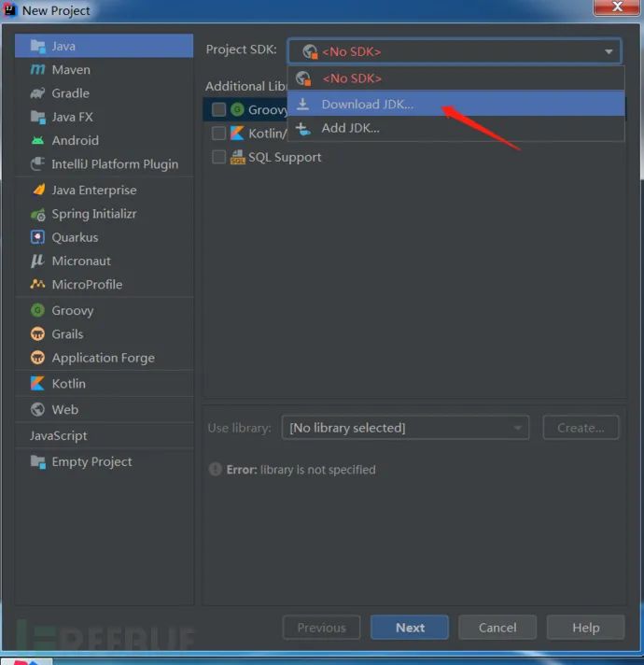
Task: Choose Download JDK... from the SDK list
Action: 455,104
